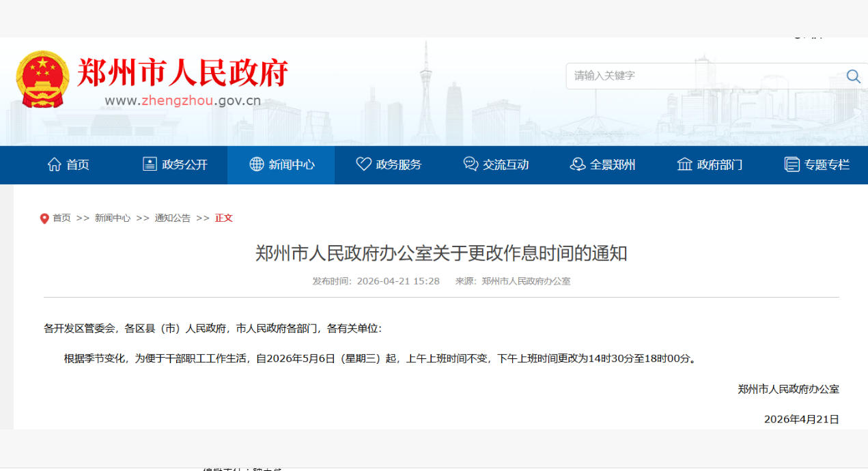Open the 政务服务 navigation menu item

click(398, 165)
